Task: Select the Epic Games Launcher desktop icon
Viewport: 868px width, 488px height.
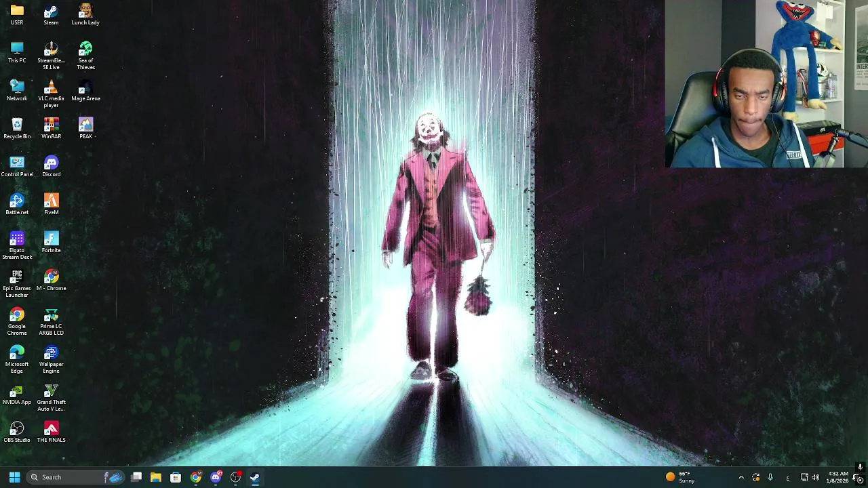Action: [17, 284]
